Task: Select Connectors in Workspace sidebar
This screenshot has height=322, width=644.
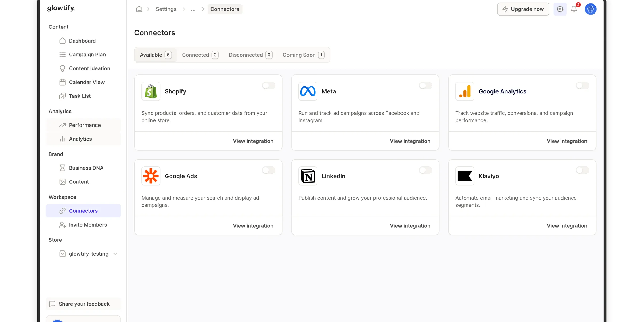Action: [x=83, y=211]
